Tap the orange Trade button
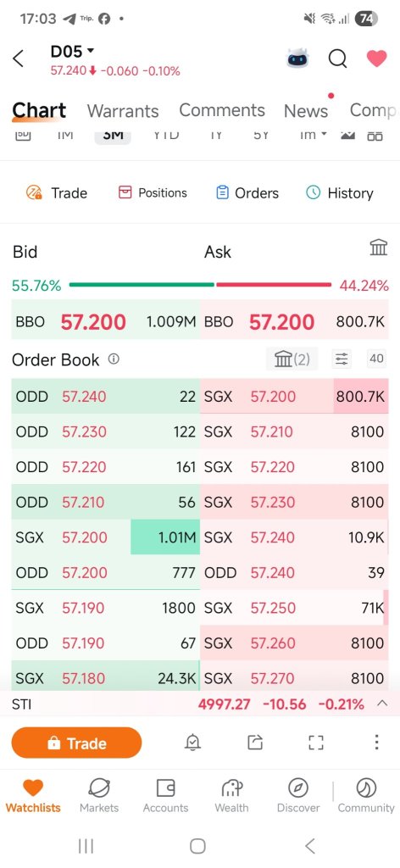This screenshot has width=400, height=868. [76, 743]
